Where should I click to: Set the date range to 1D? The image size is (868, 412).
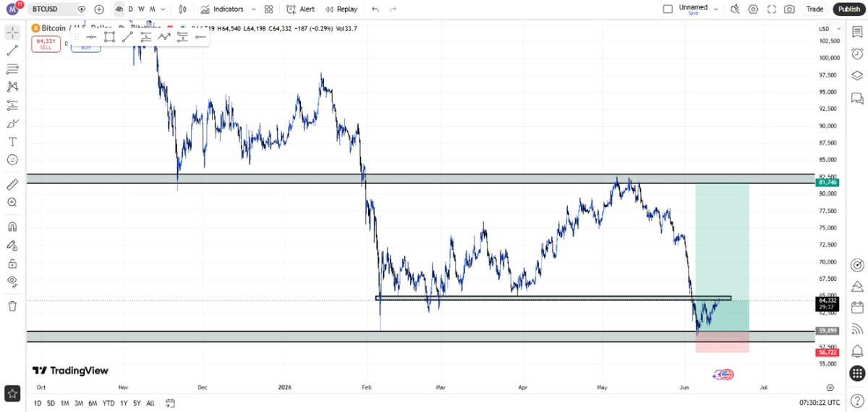pyautogui.click(x=37, y=403)
